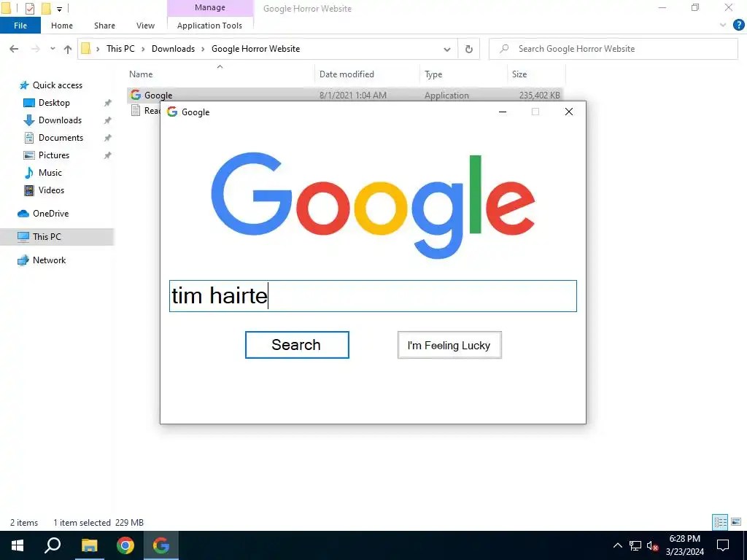Click the pin icon beside Desktop
The image size is (747, 560).
(108, 103)
